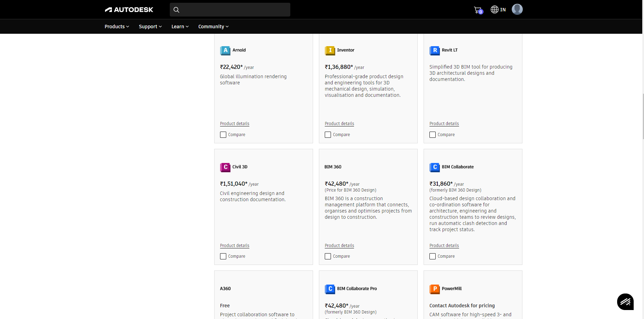
Task: Click the ₹31,860 BIM Collaborate price
Action: [441, 184]
